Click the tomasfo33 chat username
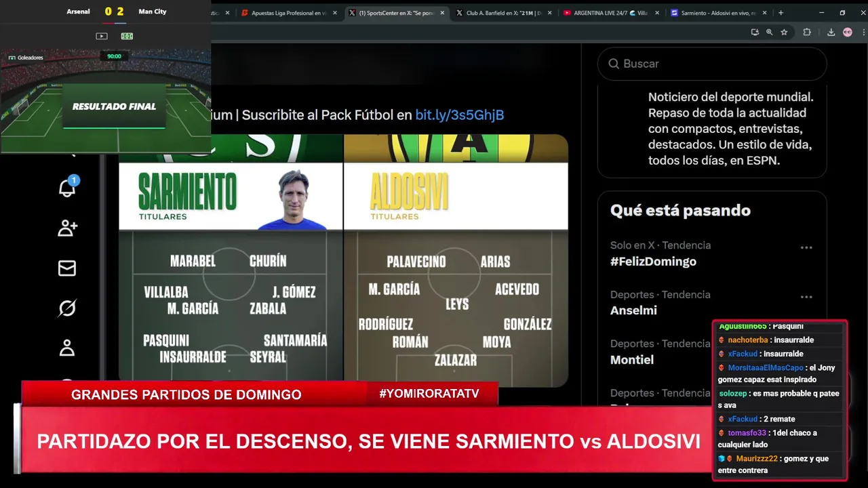The width and height of the screenshot is (868, 488). pyautogui.click(x=747, y=433)
